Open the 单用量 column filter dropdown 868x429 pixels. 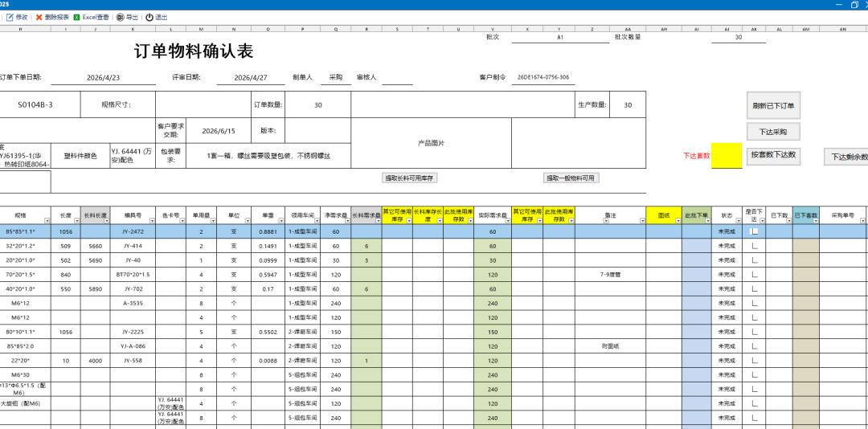(x=213, y=220)
